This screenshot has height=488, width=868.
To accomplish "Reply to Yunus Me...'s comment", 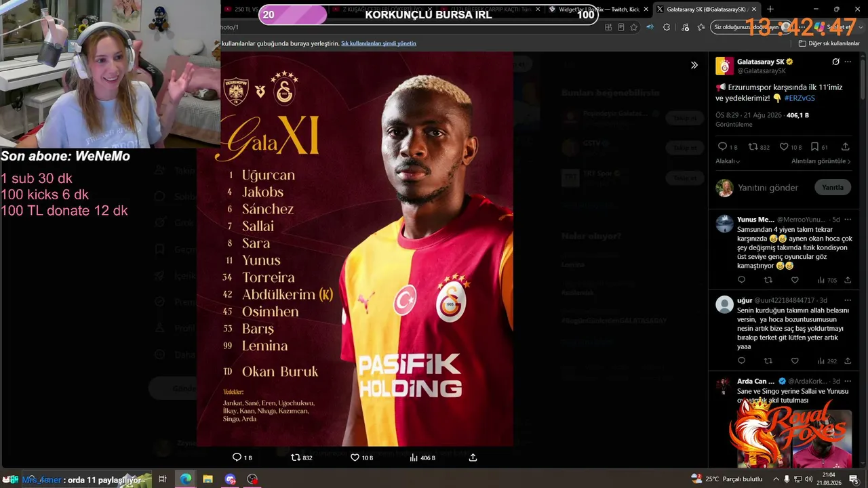I will pos(741,280).
